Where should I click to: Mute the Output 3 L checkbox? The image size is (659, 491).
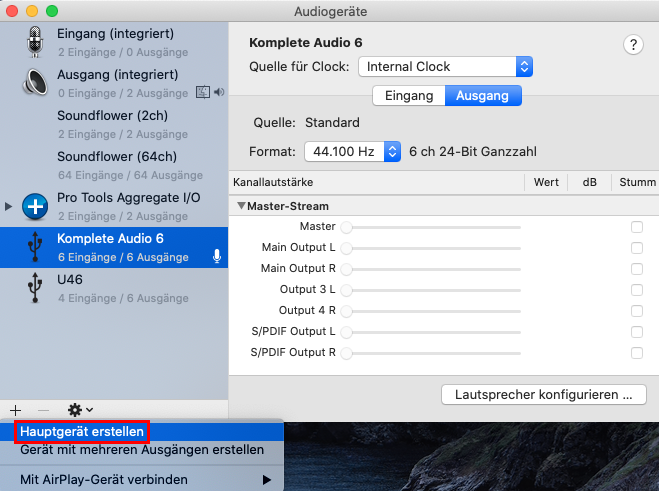click(637, 290)
